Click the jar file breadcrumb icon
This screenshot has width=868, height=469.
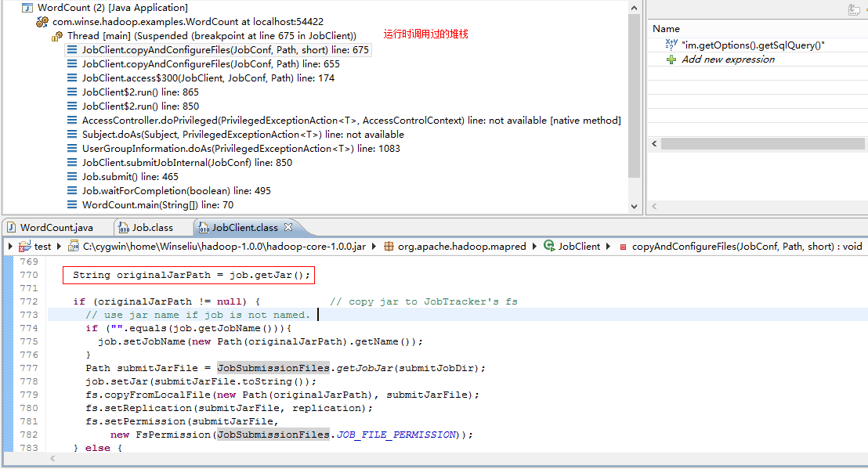click(x=73, y=247)
